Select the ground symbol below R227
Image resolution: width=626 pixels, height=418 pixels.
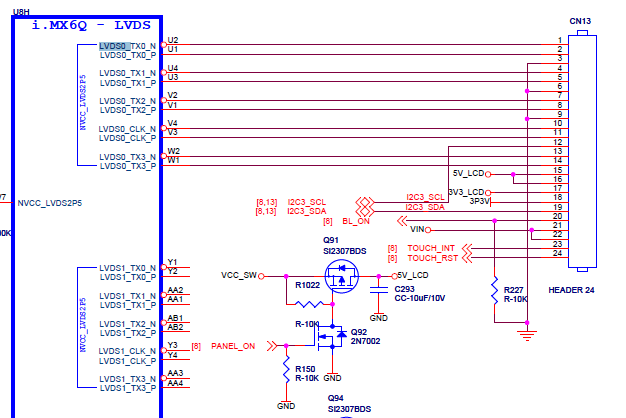point(527,335)
